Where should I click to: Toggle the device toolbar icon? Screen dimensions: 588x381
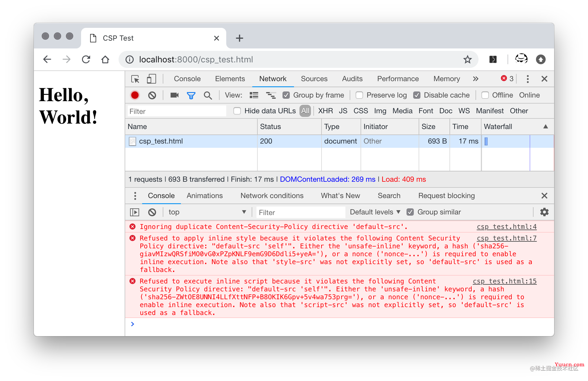pyautogui.click(x=151, y=79)
